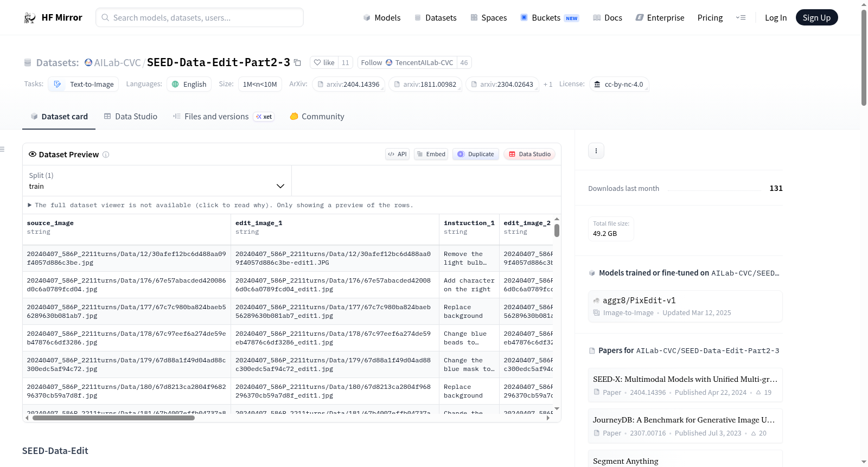
Task: Open the aggr8/PixEdit-v1 model card
Action: [685, 306]
